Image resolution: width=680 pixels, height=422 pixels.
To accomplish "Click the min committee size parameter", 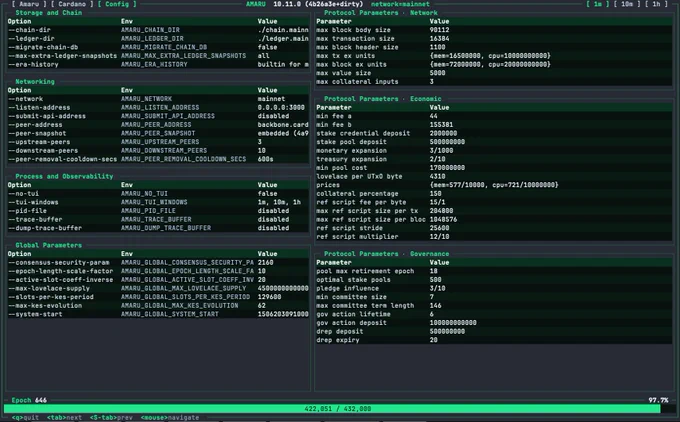I will (351, 297).
